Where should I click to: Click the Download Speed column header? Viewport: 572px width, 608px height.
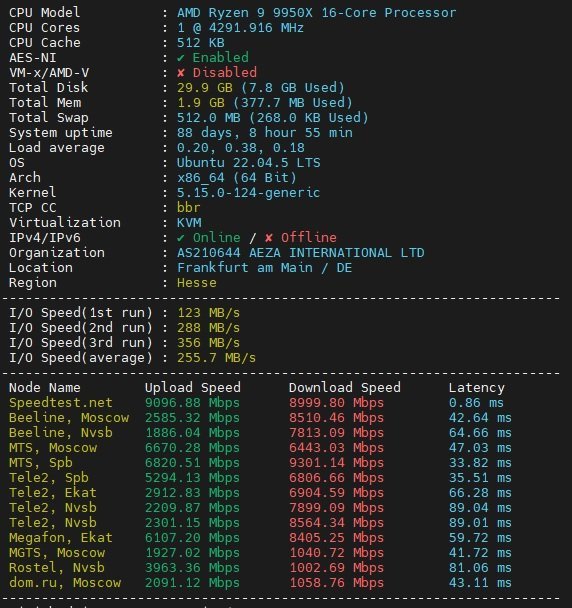[344, 387]
